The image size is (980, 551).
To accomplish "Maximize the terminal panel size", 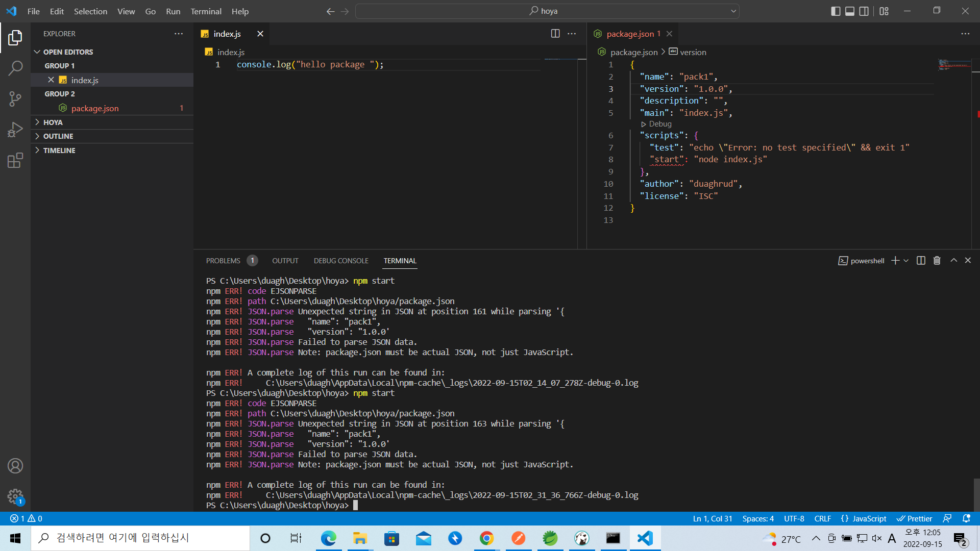I will pyautogui.click(x=953, y=261).
